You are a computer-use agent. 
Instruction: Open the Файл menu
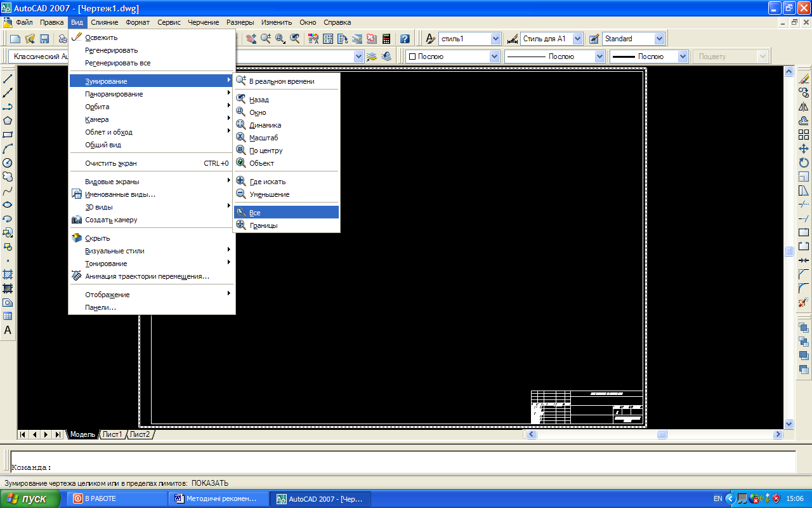point(24,22)
